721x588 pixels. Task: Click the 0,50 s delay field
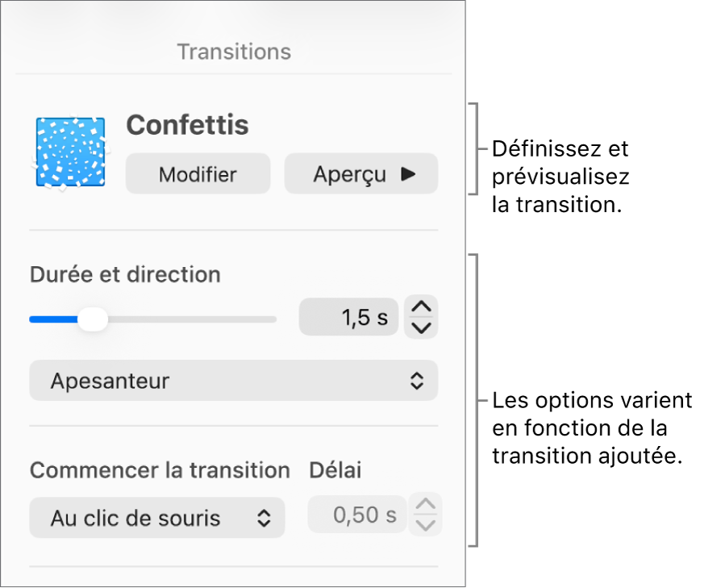356,515
